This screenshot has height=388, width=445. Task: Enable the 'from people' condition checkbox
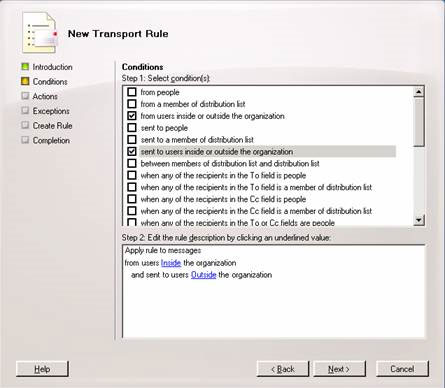[132, 92]
